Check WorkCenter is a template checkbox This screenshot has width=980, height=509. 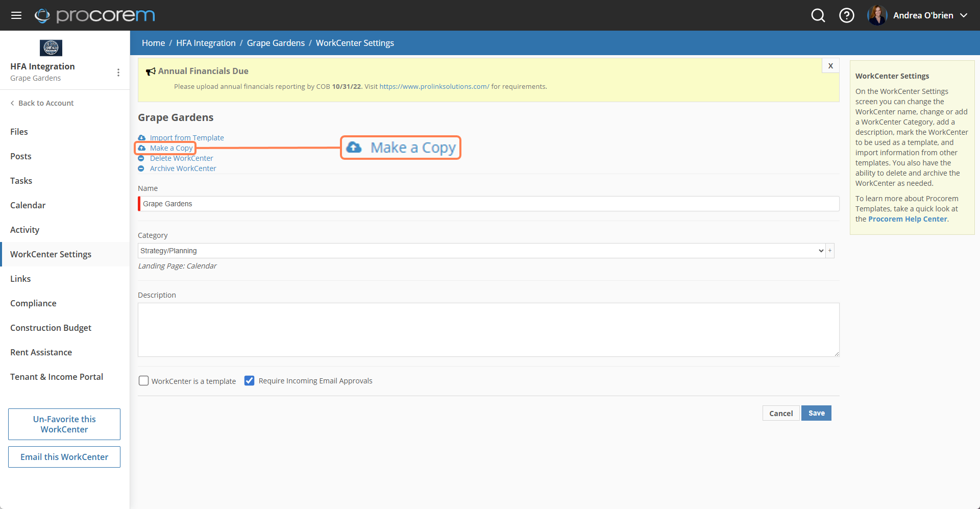pos(144,381)
